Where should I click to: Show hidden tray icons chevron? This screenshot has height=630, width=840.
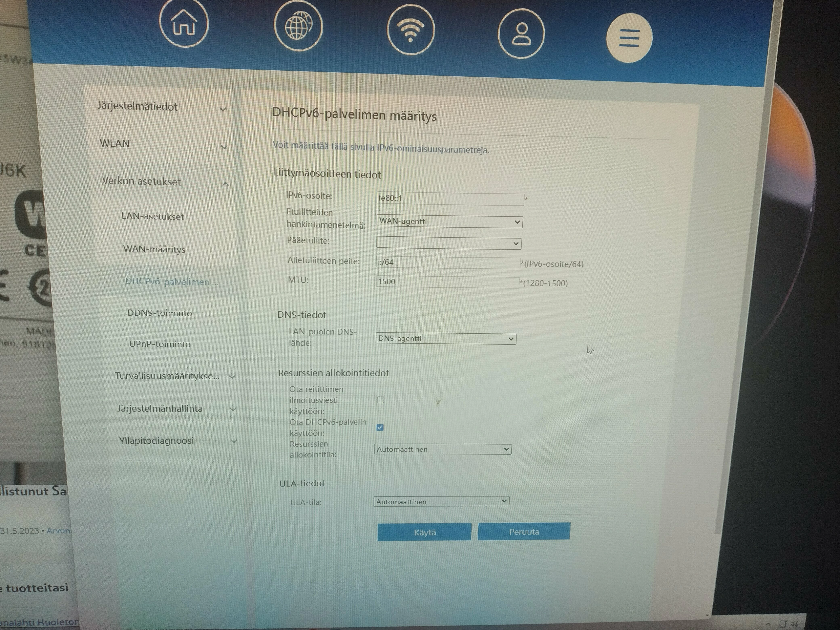click(x=768, y=624)
